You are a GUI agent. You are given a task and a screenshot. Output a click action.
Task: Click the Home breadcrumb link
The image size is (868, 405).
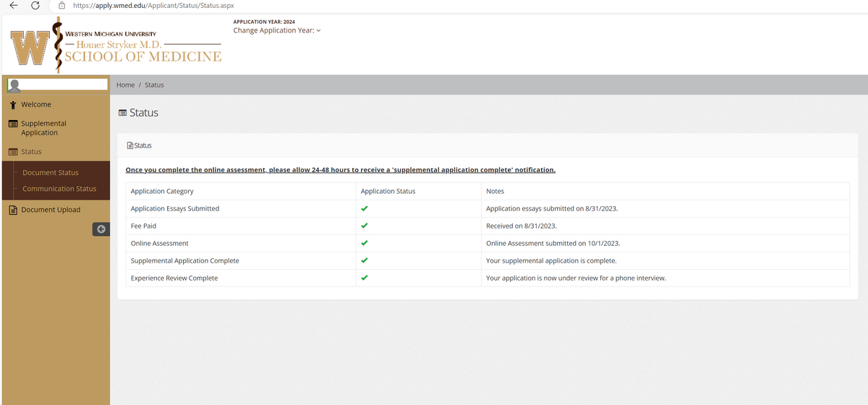click(126, 85)
